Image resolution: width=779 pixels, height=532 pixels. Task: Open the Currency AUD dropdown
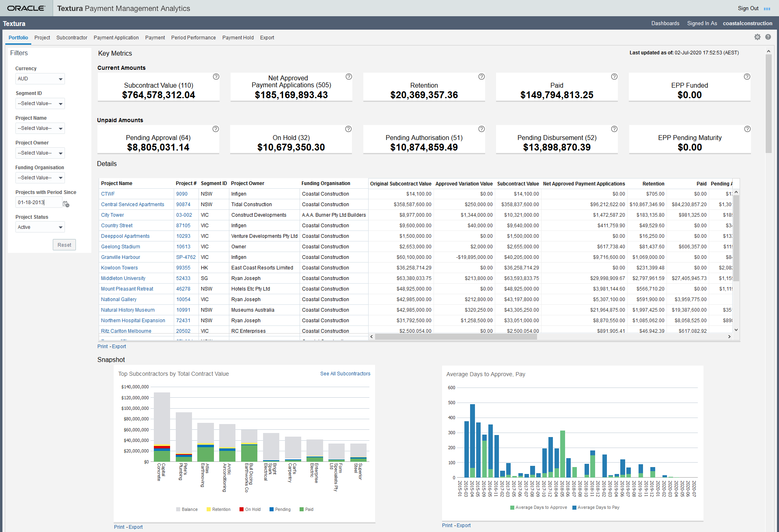(x=40, y=79)
